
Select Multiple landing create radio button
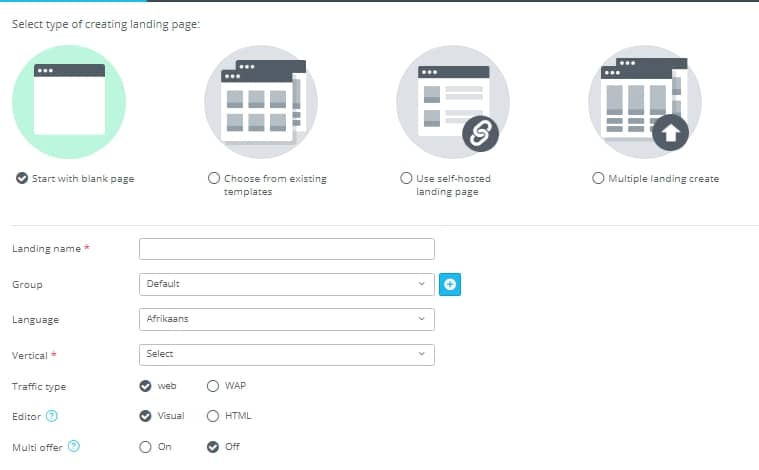pyautogui.click(x=598, y=178)
